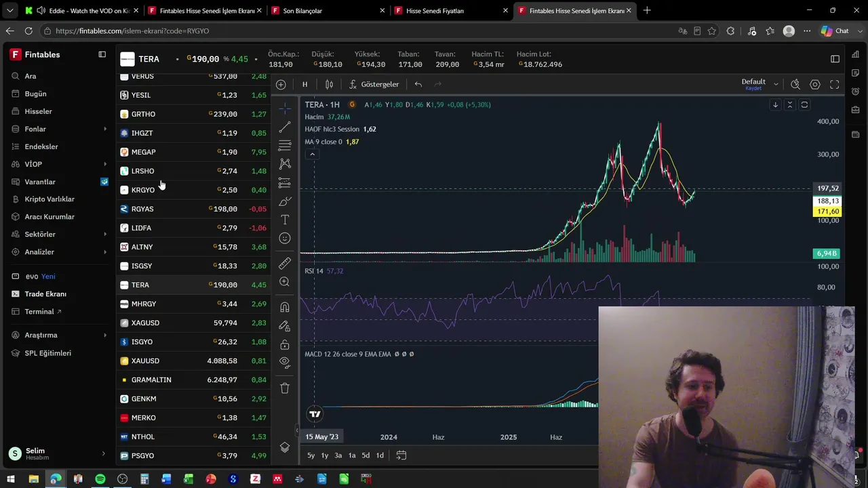The width and height of the screenshot is (868, 488).
Task: Collapse the drawing toolbar with the side handle
Action: 296,430
